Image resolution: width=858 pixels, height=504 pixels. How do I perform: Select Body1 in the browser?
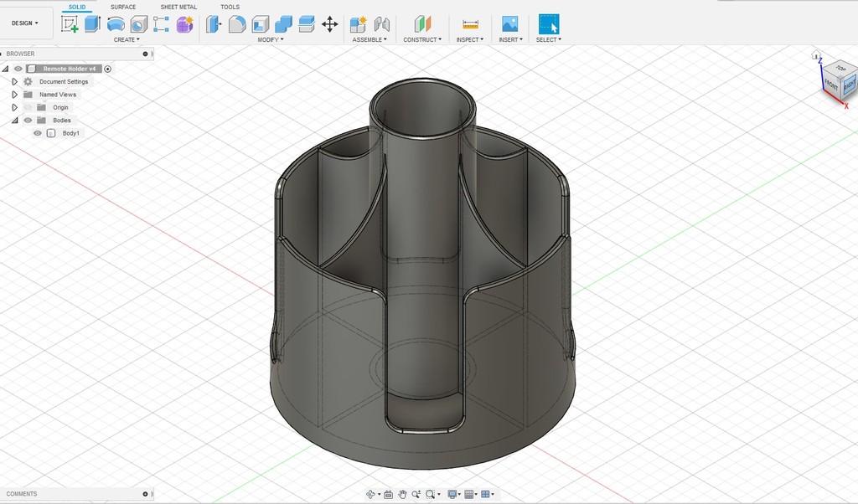[71, 133]
